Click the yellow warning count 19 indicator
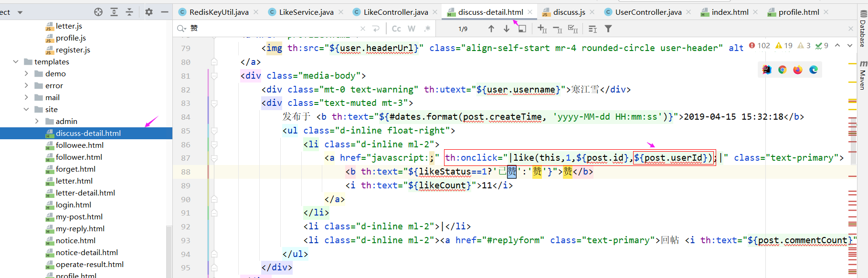868x278 pixels. pos(784,45)
